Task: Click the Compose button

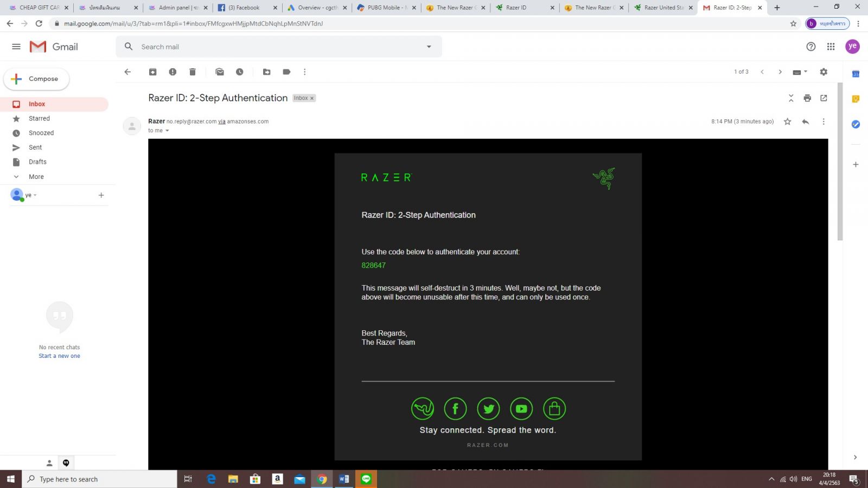Action: [36, 79]
